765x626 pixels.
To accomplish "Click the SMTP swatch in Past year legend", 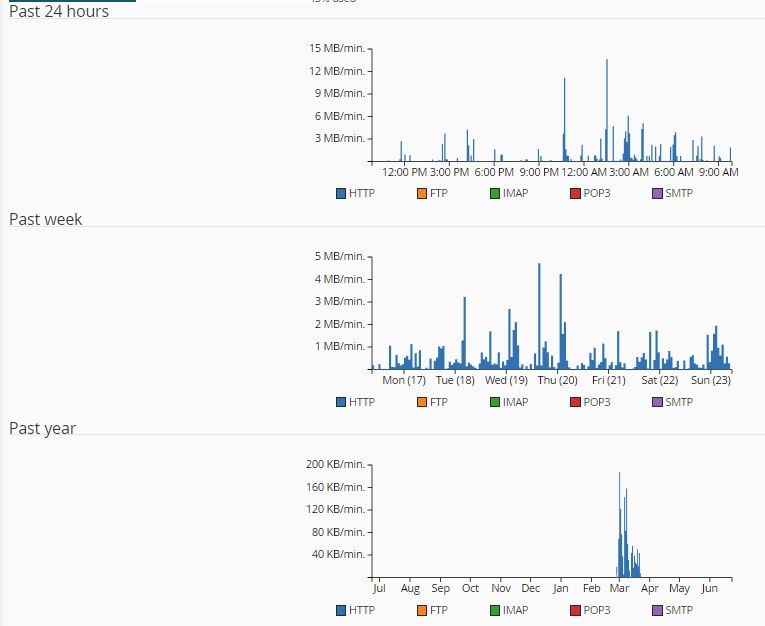I will pyautogui.click(x=657, y=610).
